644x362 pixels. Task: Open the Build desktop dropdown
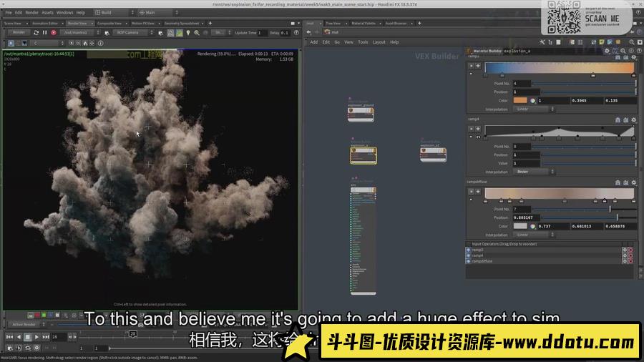(114, 13)
